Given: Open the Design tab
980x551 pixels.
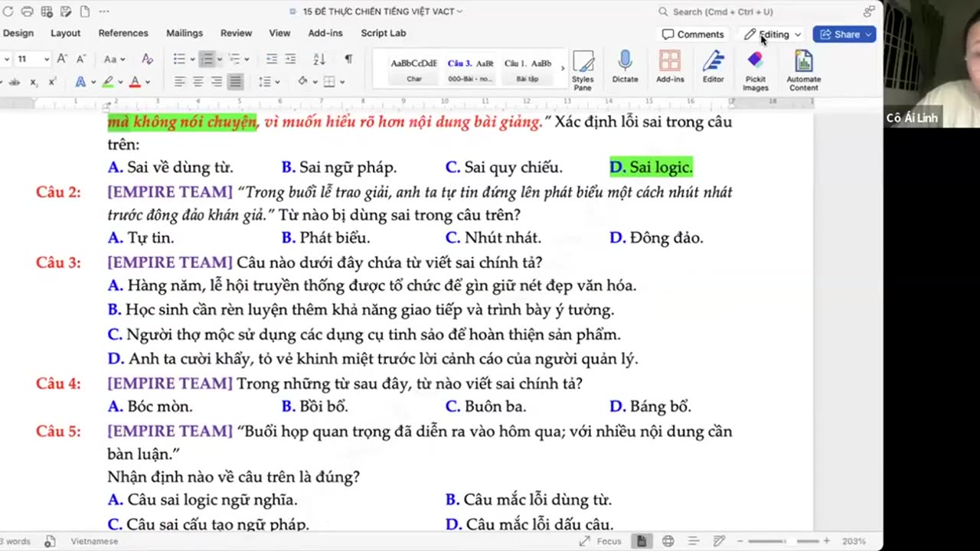Looking at the screenshot, I should (x=18, y=33).
